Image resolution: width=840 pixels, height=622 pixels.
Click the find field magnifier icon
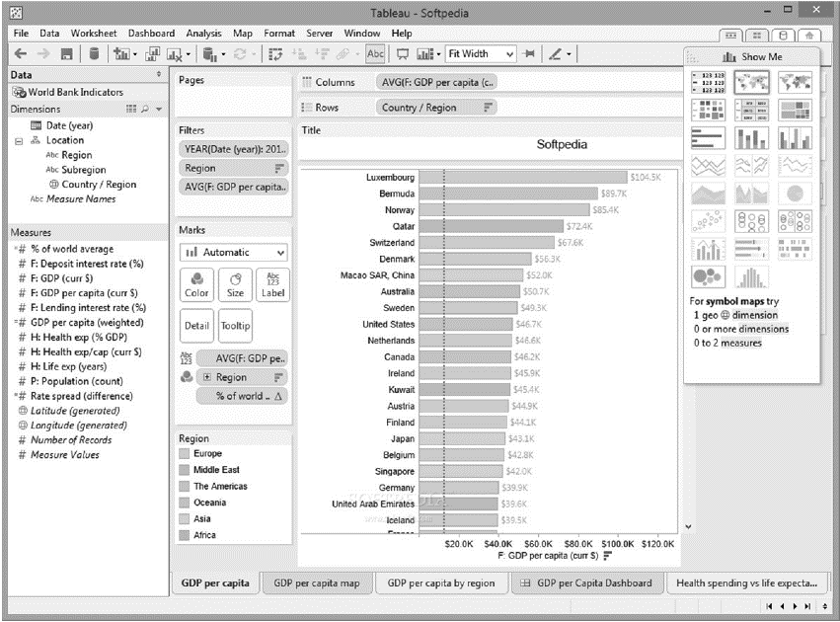click(145, 110)
